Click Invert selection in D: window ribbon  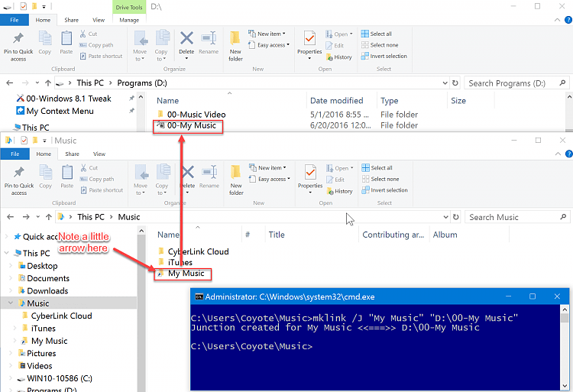tap(384, 56)
